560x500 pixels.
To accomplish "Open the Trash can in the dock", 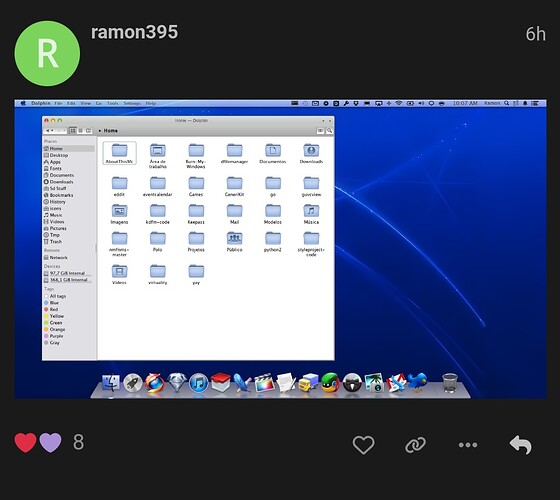I will [450, 383].
